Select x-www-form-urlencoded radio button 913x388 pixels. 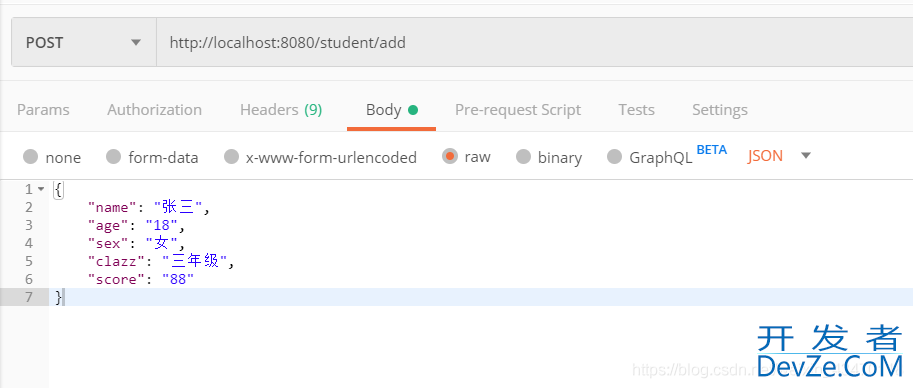232,157
